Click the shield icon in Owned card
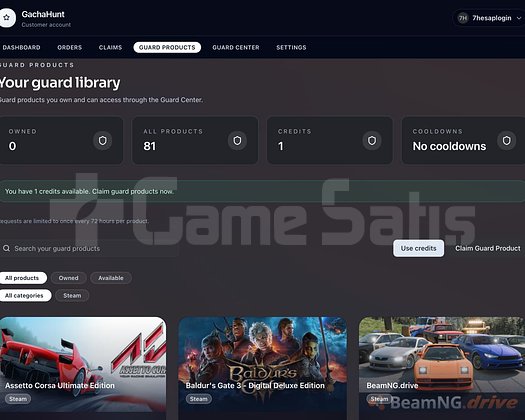 (102, 141)
